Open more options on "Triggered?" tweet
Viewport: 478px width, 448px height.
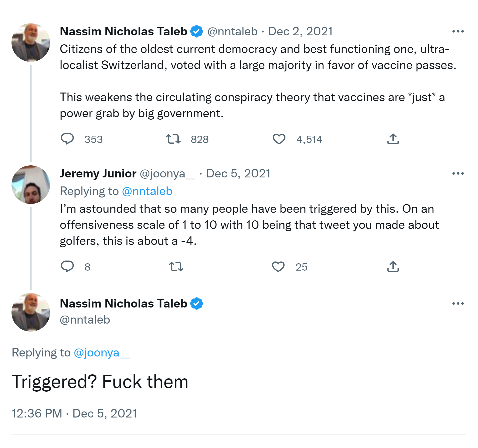(x=458, y=303)
